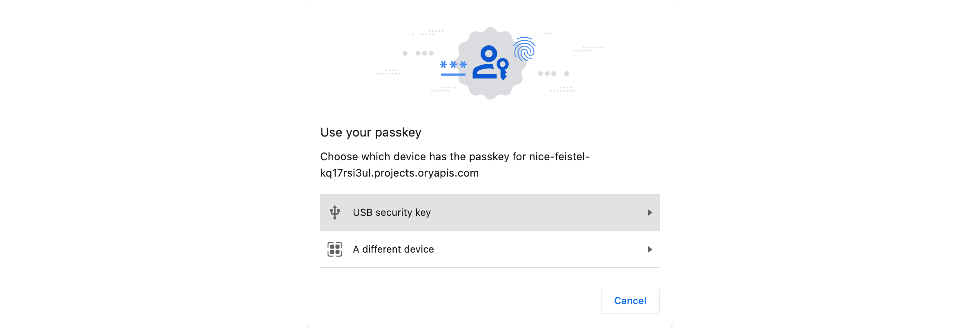Click the fingerprint illustration icon
Viewport: 980px width, 327px height.
click(525, 49)
